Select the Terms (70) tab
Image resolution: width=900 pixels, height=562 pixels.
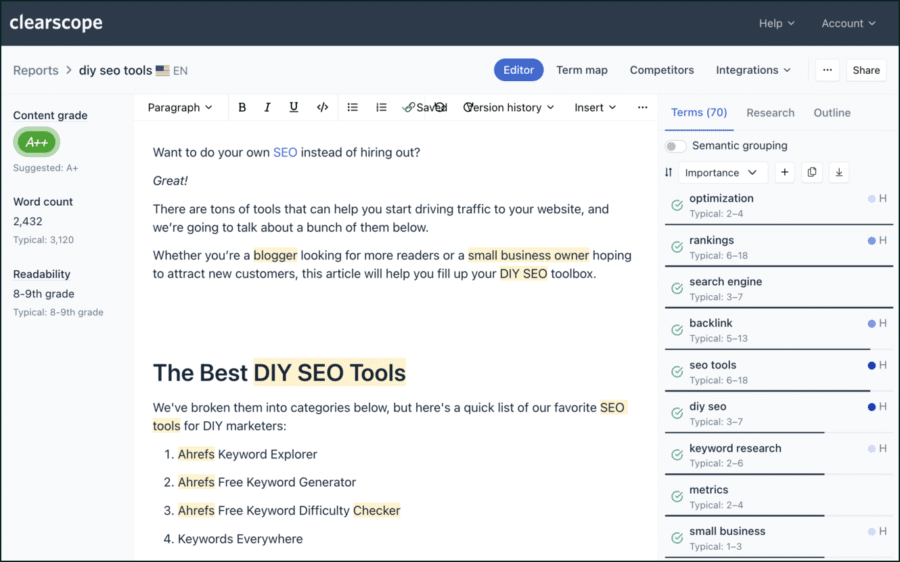click(x=699, y=113)
